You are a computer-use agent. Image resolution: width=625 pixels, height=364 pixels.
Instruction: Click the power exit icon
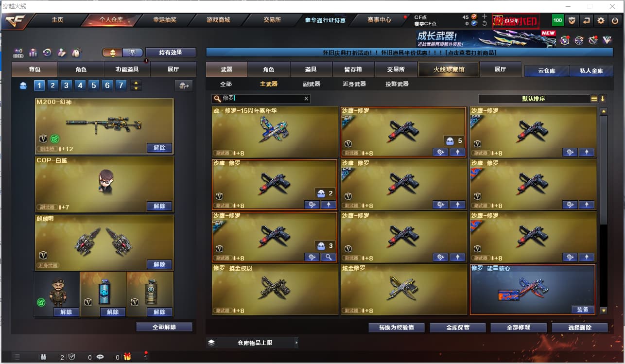click(x=615, y=20)
